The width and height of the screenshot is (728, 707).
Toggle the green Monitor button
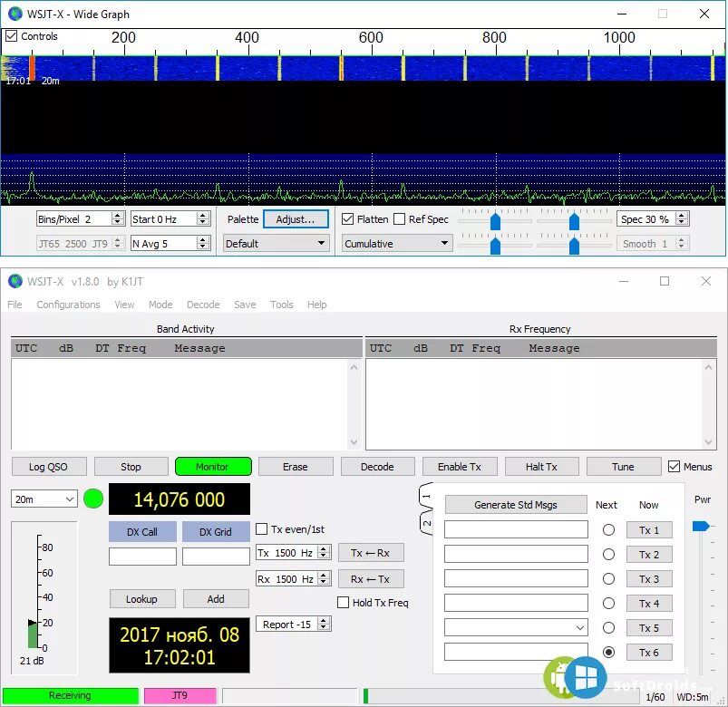click(x=213, y=467)
